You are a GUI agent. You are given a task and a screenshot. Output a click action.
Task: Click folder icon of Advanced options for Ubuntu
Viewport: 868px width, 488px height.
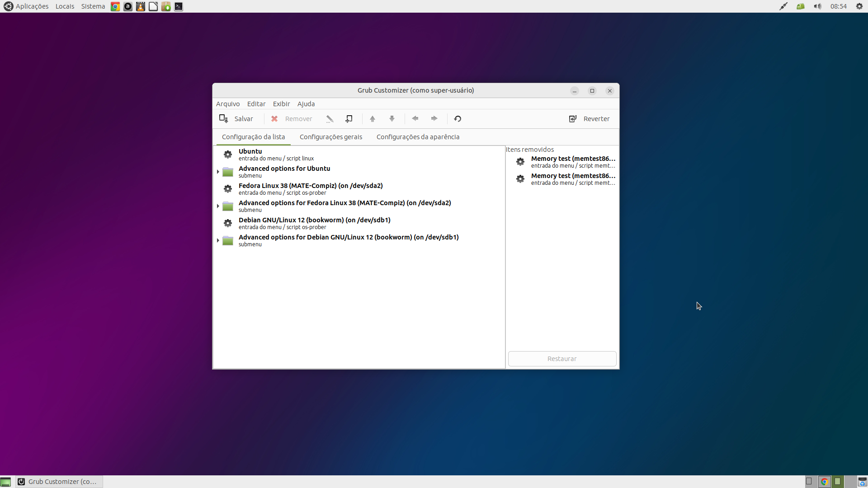[228, 172]
